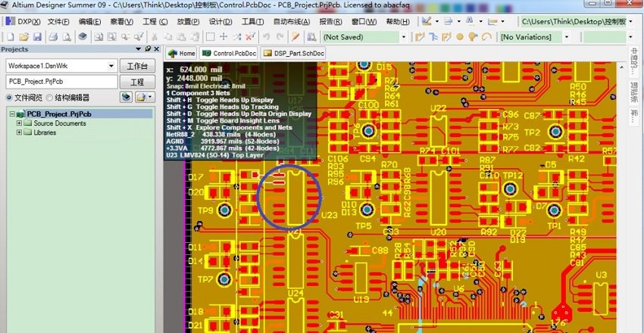Expand the alignment tools dropdown
This screenshot has width=644, height=333.
pyautogui.click(x=459, y=22)
